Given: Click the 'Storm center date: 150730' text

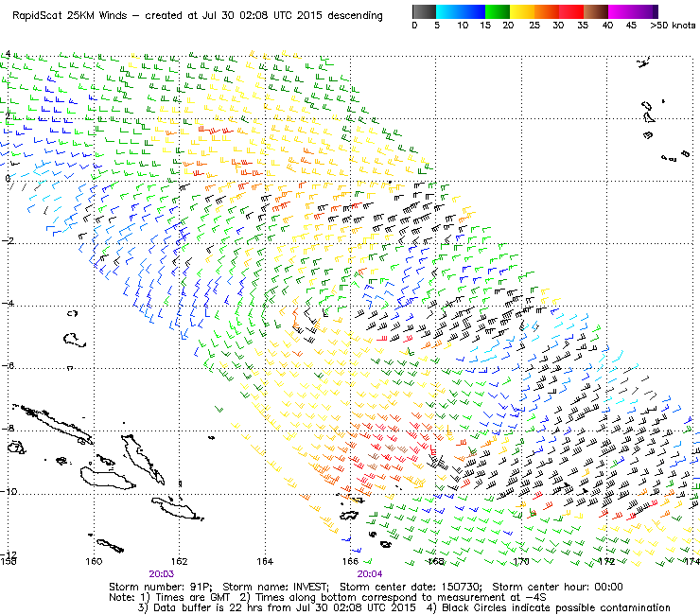Looking at the screenshot, I should click(x=411, y=587).
